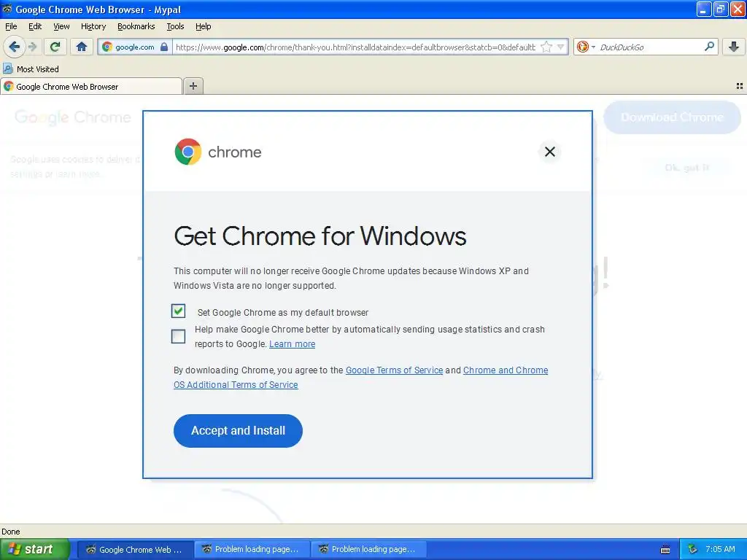The image size is (747, 560).
Task: Reload the page with the refresh icon
Action: coord(55,47)
